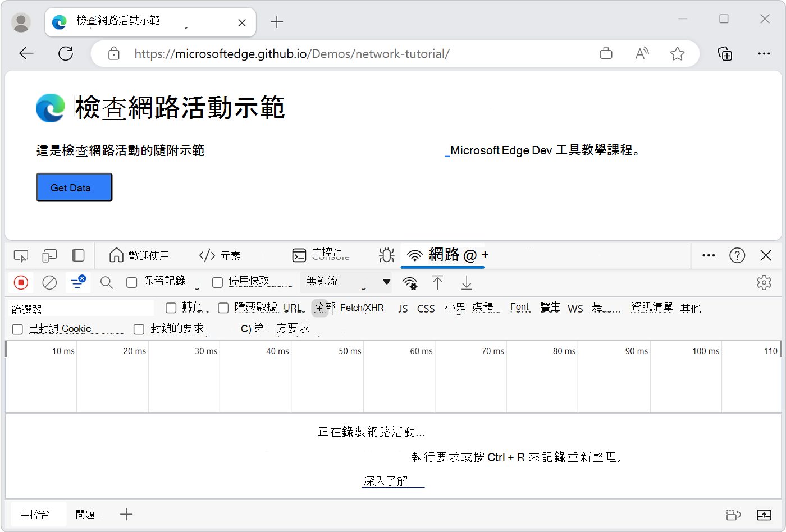Stop recording network activity

click(21, 282)
